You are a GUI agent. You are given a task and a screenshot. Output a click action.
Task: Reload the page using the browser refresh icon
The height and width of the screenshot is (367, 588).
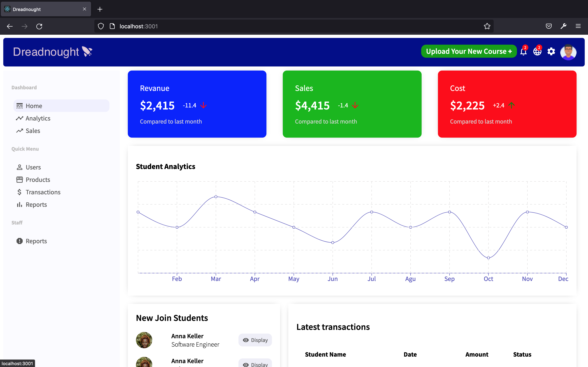[39, 26]
